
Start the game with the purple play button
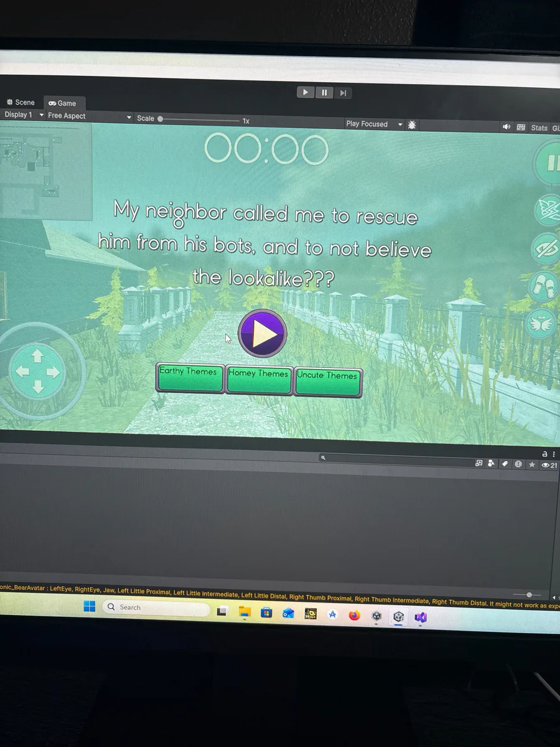pos(263,334)
